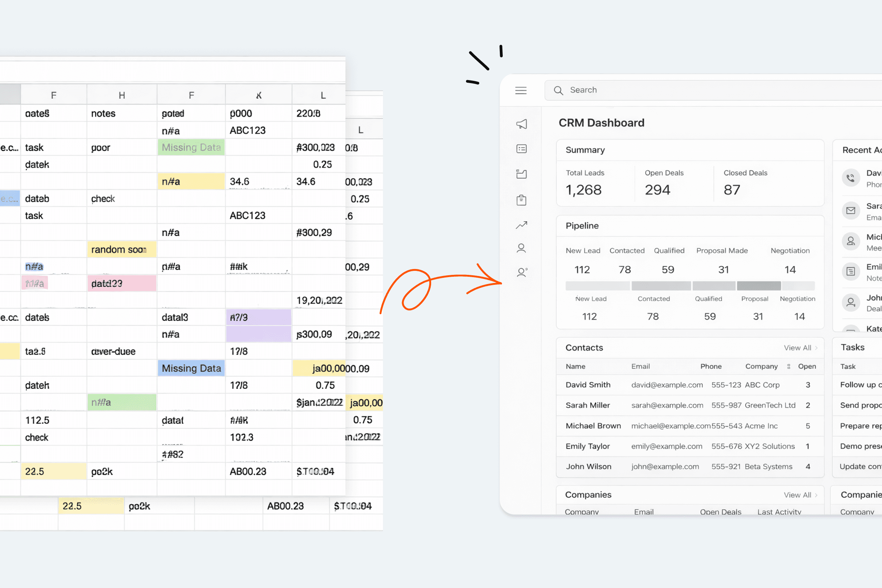
Task: Click the magnifying glass search icon
Action: pos(558,90)
